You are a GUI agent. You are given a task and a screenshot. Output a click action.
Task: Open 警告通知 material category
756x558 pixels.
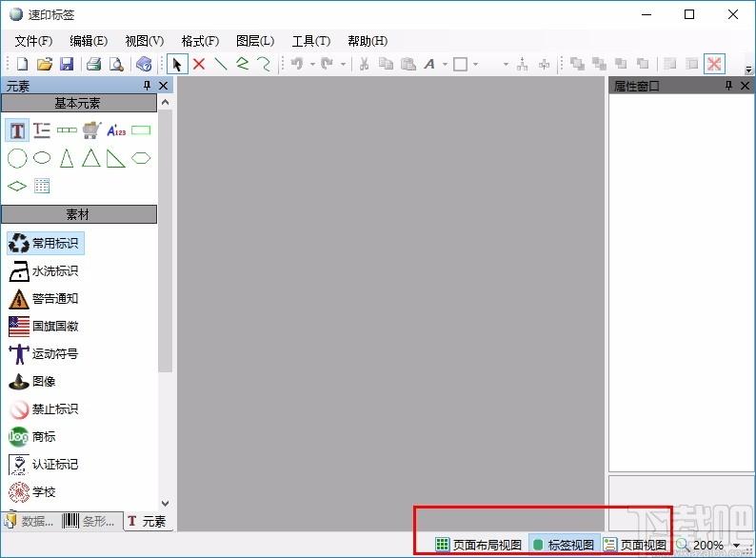pos(44,299)
